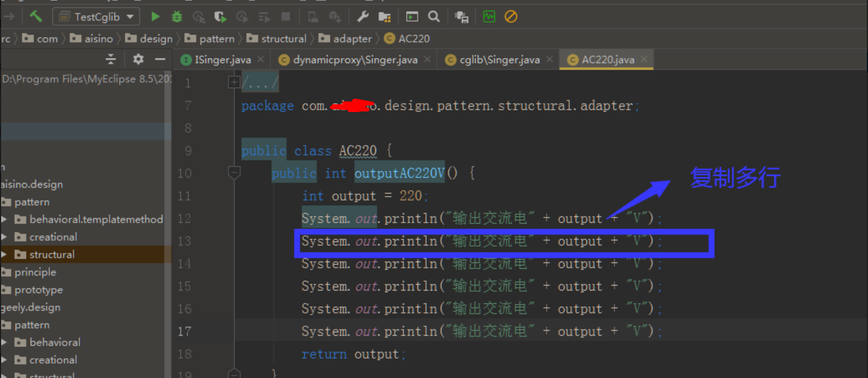
Task: Close the dynamicproxy\Singer.java tab
Action: pos(428,59)
